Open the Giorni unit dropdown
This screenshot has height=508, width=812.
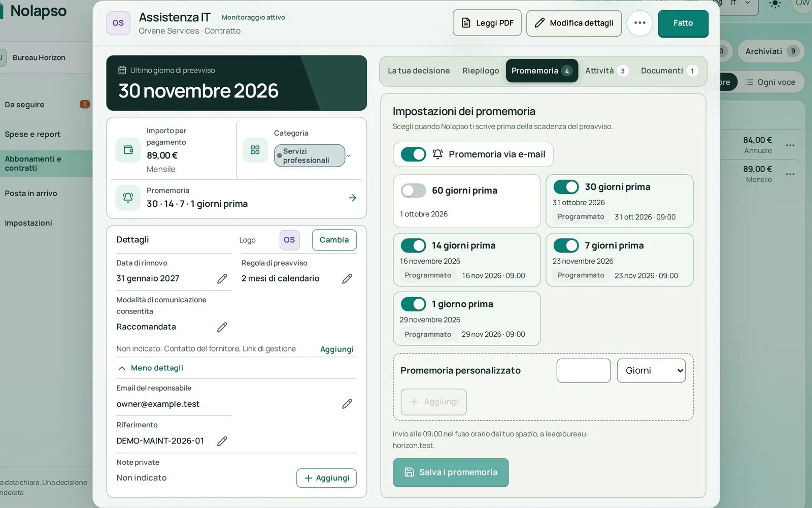(651, 371)
